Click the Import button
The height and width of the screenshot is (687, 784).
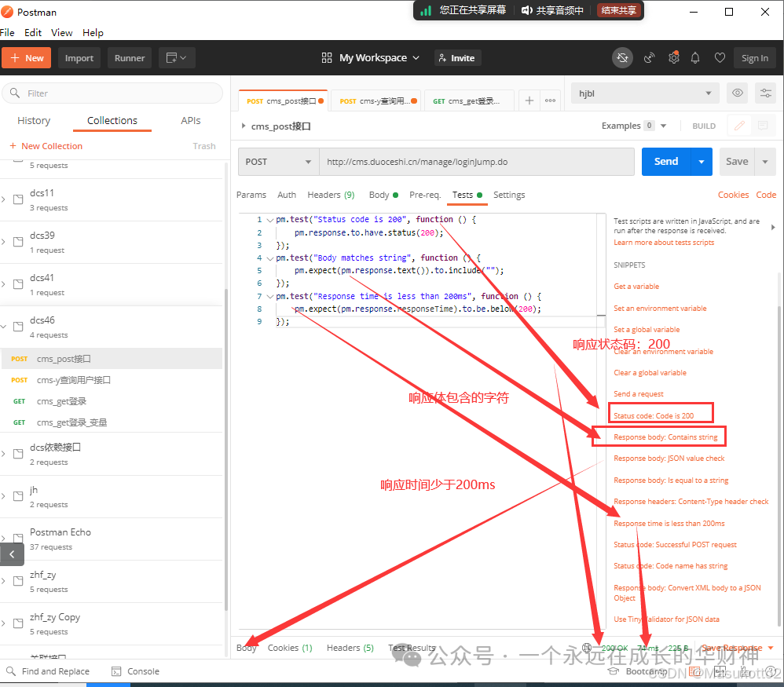coord(79,58)
